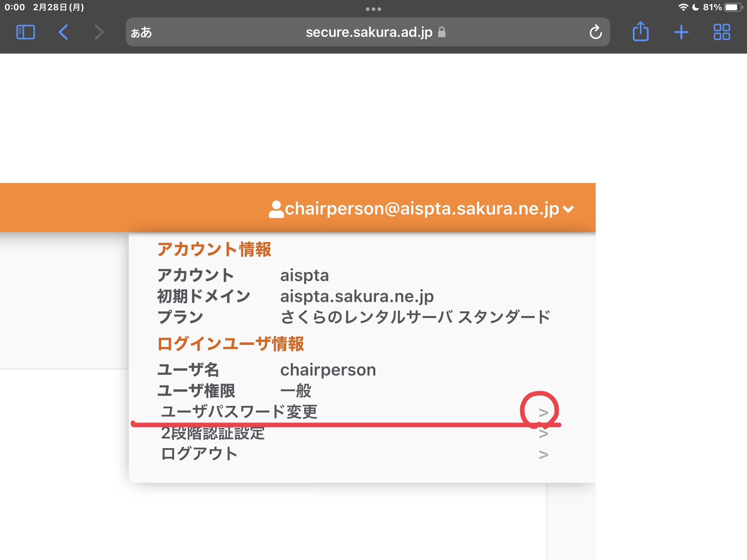Screen dimensions: 747x560
Task: Tap the Do Not Disturb moon icon
Action: click(696, 7)
